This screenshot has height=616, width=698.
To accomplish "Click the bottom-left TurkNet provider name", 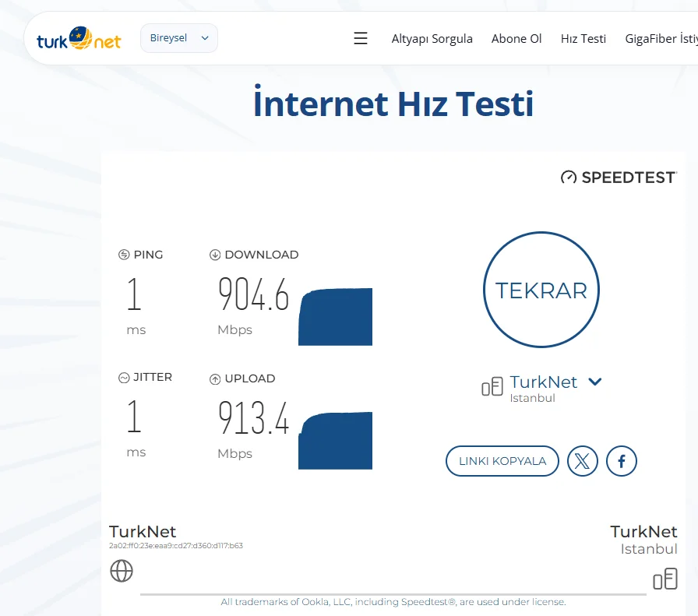I will coord(143,531).
